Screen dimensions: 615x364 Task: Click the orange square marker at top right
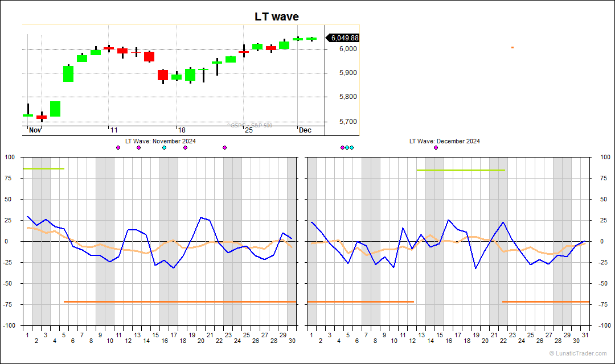tap(512, 47)
